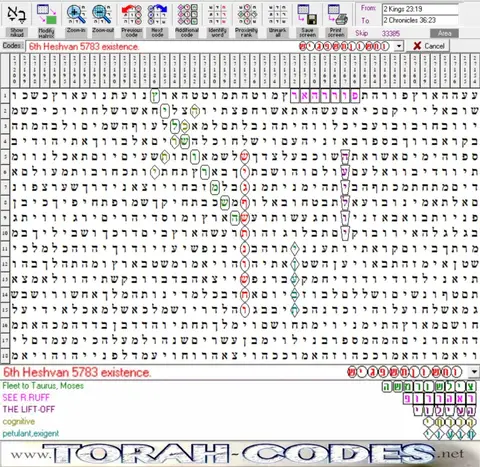Screen dimensions: 480x467
Task: Click the 'Additional code' label
Action: (x=187, y=32)
